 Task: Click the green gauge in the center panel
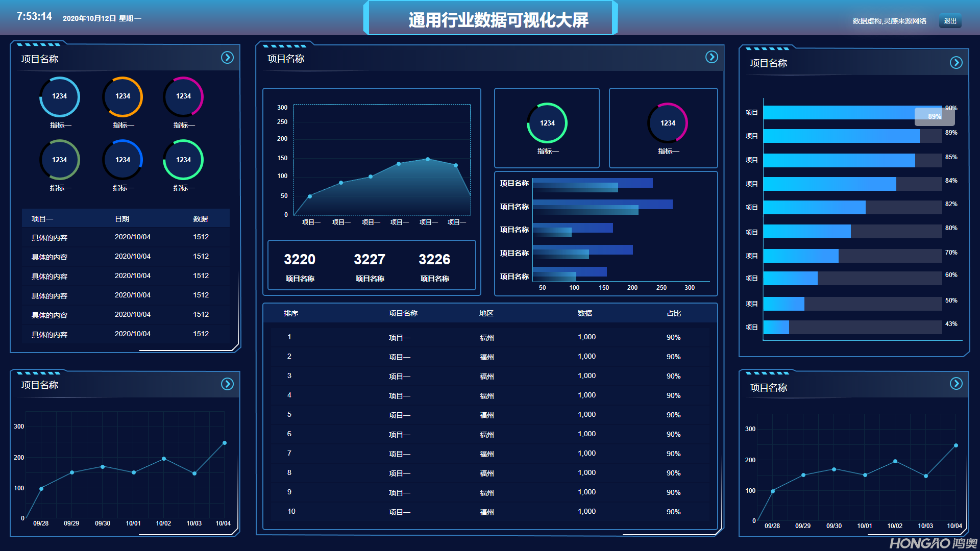point(547,123)
